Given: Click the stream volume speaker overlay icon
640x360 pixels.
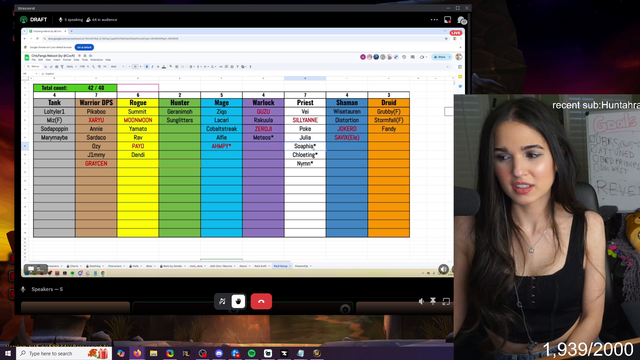Looking at the screenshot, I should point(443,269).
